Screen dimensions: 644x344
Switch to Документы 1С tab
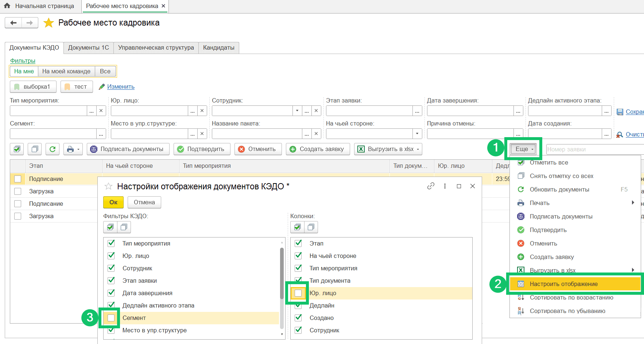(x=89, y=47)
